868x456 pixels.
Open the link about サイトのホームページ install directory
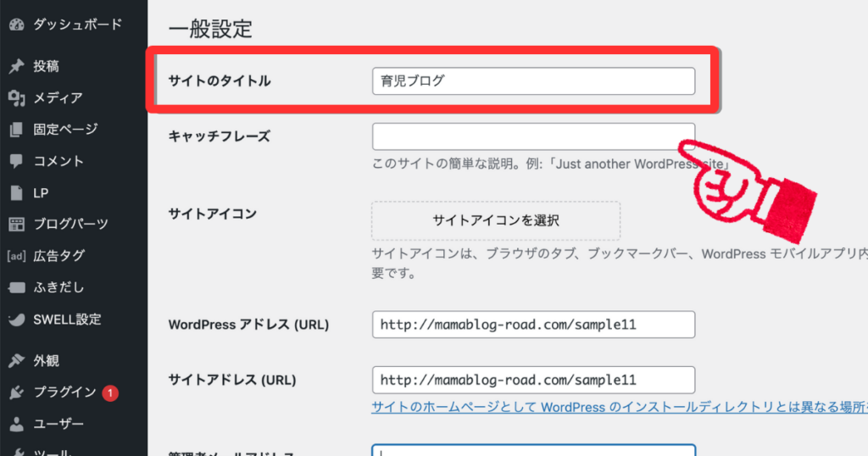(x=620, y=408)
